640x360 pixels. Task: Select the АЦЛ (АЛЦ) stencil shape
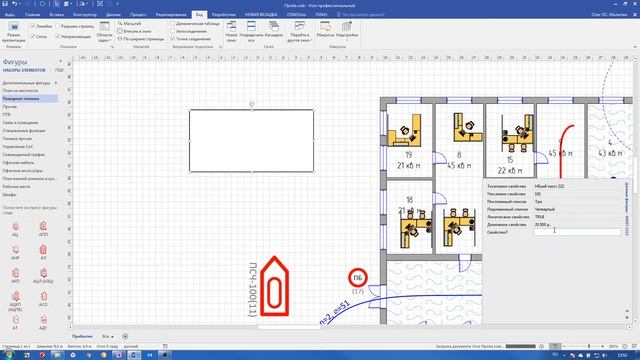point(43,276)
